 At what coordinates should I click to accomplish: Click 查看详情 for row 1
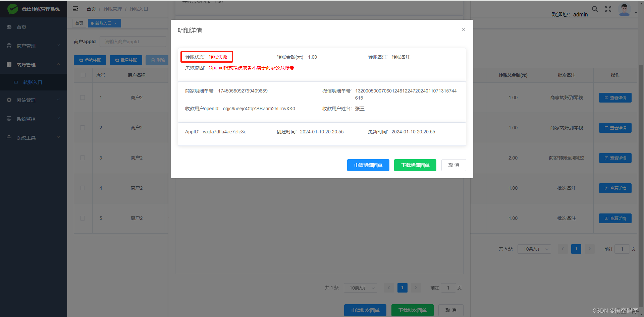click(x=615, y=98)
